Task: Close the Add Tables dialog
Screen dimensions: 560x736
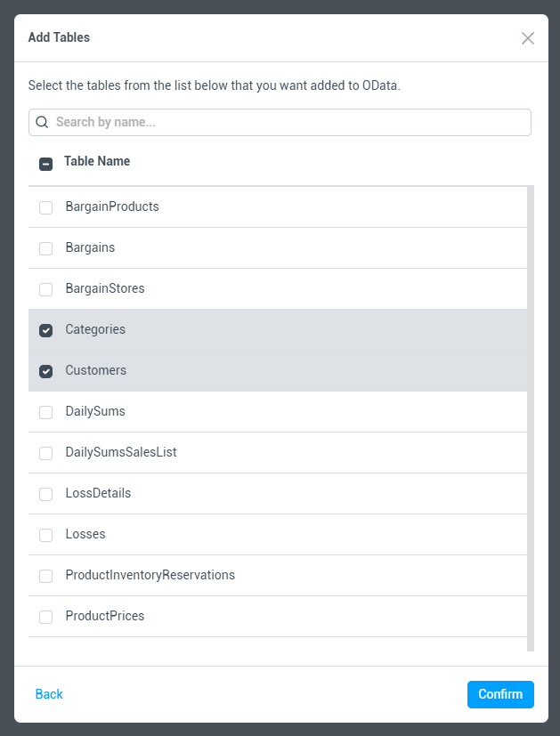Action: point(528,38)
